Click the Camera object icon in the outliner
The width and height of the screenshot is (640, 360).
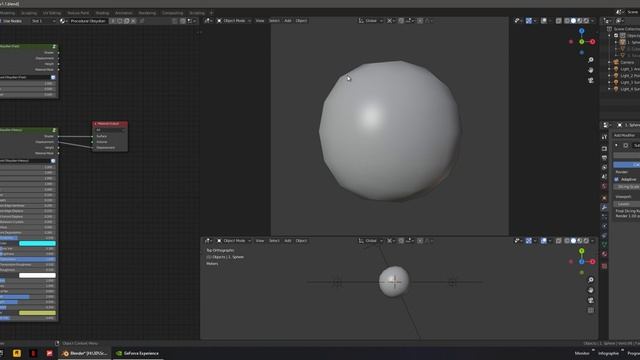point(616,62)
